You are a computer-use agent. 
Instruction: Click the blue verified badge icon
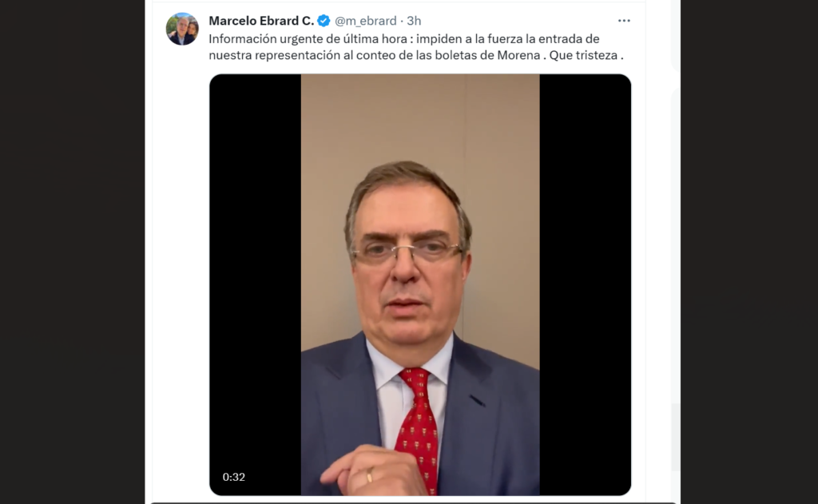tap(324, 21)
